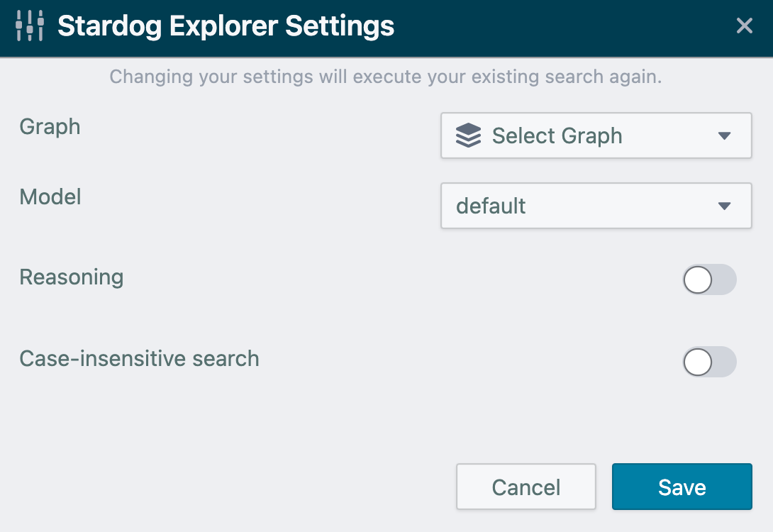The width and height of the screenshot is (773, 532).
Task: Turn on Case-insensitive search switch
Action: 710,362
